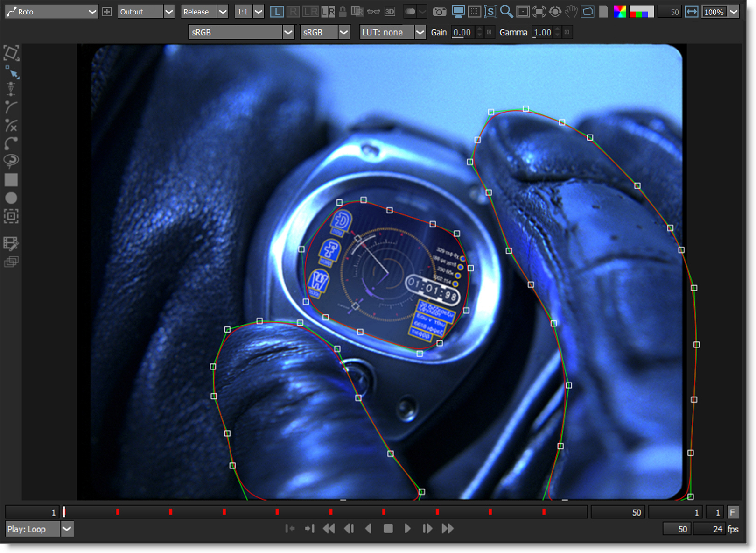Open the color wheel picker
This screenshot has width=756, height=553.
coord(620,12)
